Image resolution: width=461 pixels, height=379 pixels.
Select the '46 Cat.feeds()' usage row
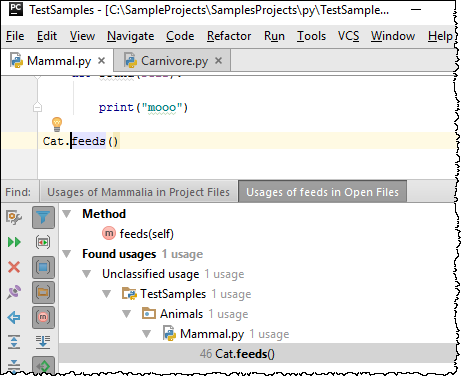tap(257, 353)
